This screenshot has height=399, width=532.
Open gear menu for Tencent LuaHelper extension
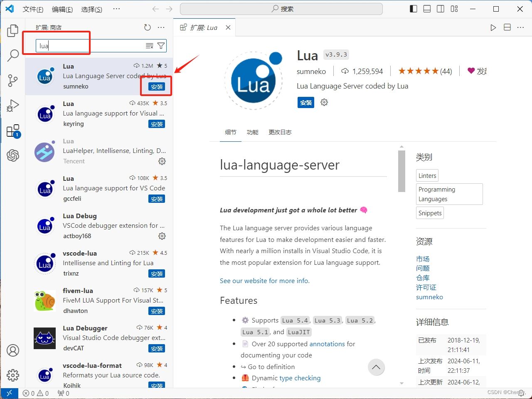(x=162, y=161)
